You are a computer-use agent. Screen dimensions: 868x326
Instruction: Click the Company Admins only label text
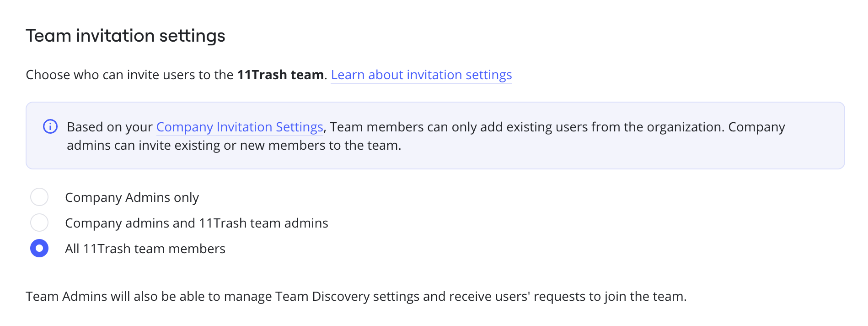tap(132, 197)
